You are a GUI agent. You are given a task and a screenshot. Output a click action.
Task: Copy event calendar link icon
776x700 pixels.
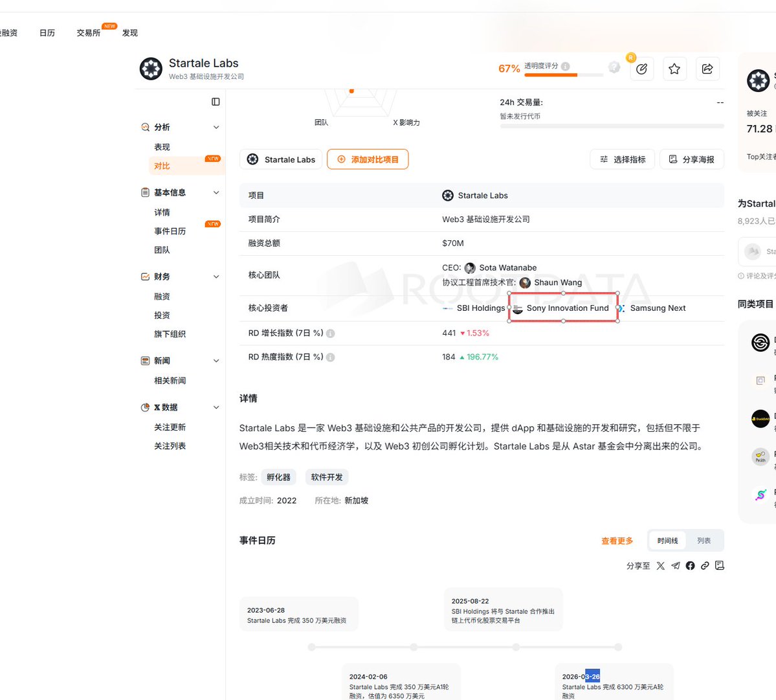point(705,566)
